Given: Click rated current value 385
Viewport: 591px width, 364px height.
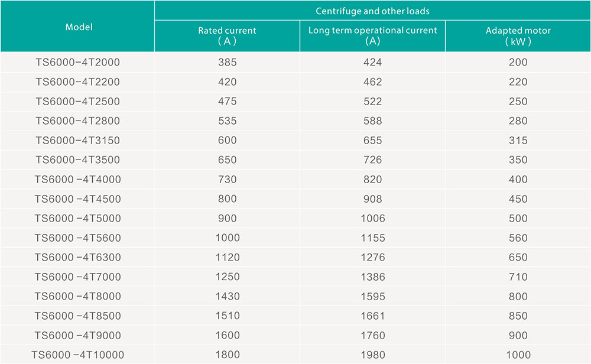Looking at the screenshot, I should [227, 62].
